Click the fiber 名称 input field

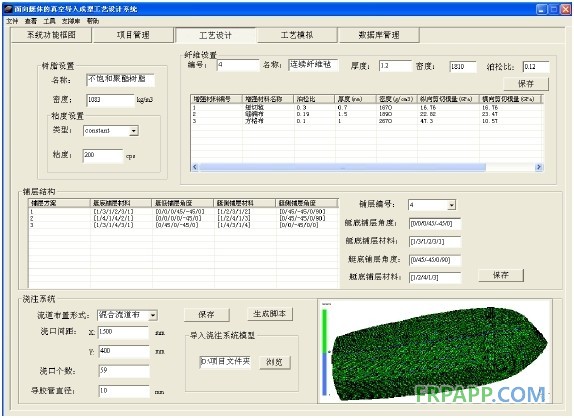coord(313,65)
